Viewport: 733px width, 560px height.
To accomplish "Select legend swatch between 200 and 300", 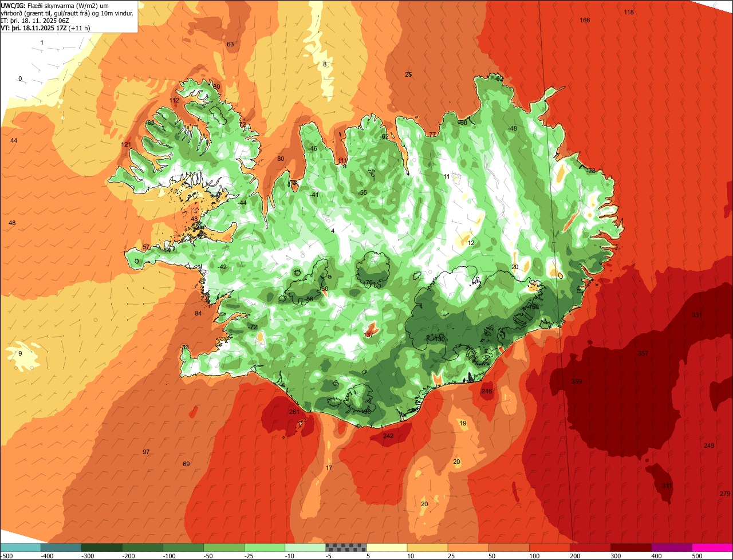I will [x=589, y=547].
